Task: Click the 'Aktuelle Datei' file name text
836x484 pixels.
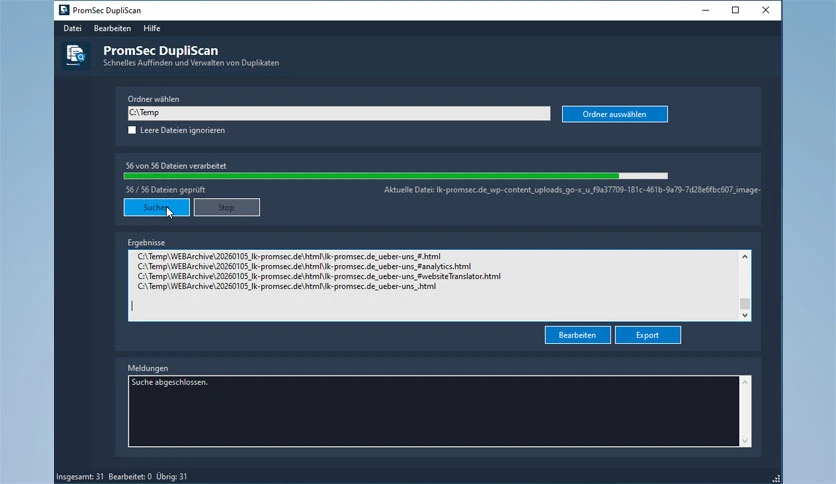Action: pyautogui.click(x=572, y=190)
